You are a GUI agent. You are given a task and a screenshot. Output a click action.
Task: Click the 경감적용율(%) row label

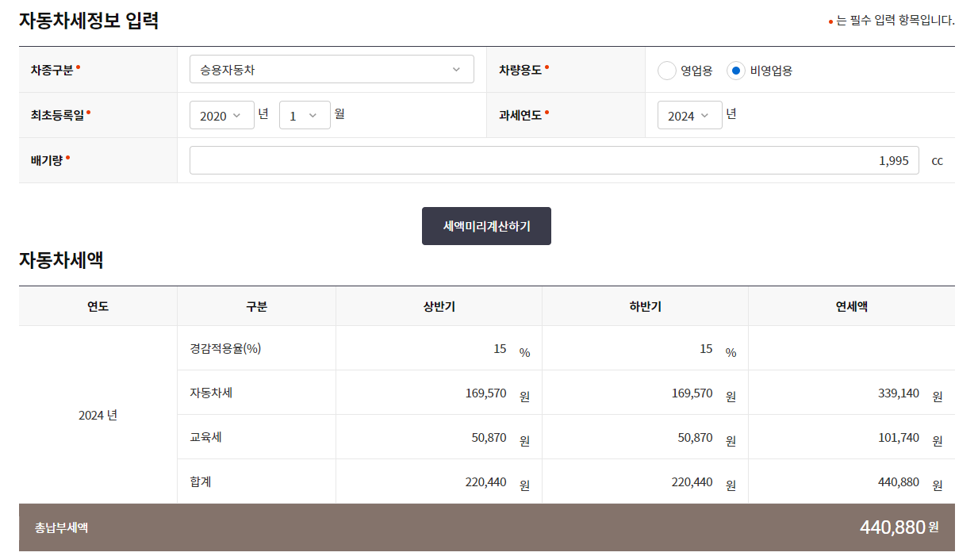point(224,347)
